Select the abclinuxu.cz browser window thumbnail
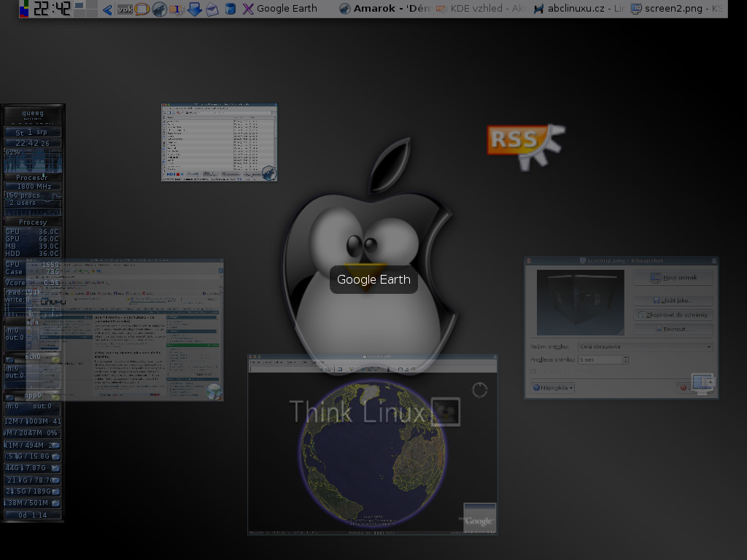Viewport: 747px width, 560px height. point(125,330)
